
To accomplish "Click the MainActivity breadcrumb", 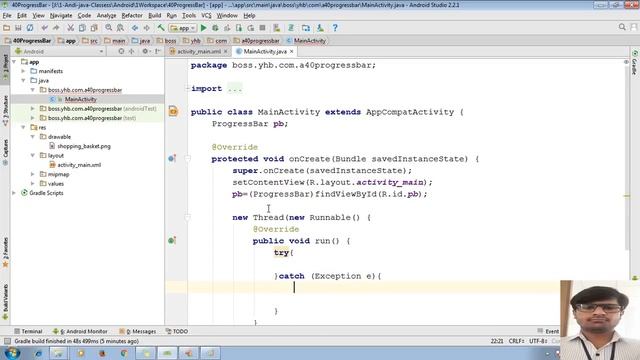I will [306, 41].
